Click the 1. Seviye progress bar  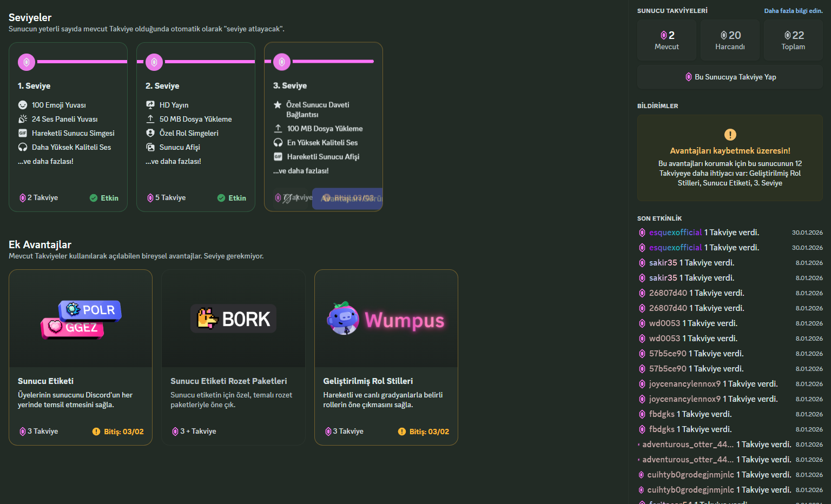82,62
